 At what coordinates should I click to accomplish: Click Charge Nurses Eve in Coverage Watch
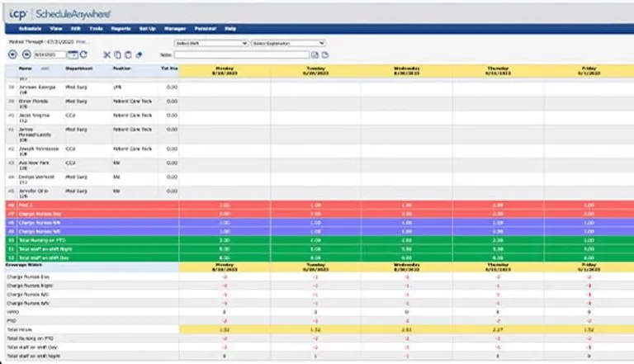28,277
